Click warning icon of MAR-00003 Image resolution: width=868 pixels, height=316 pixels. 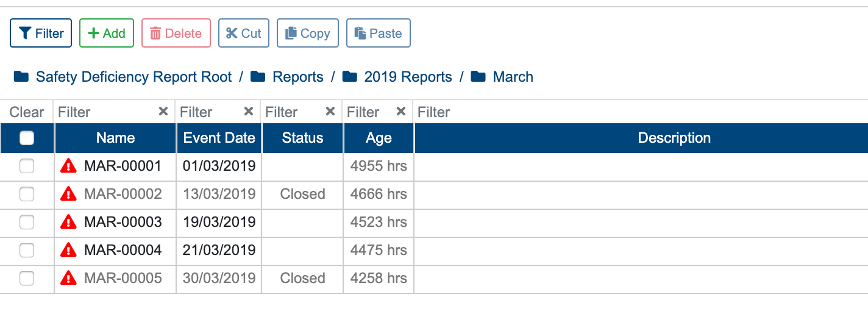point(69,221)
